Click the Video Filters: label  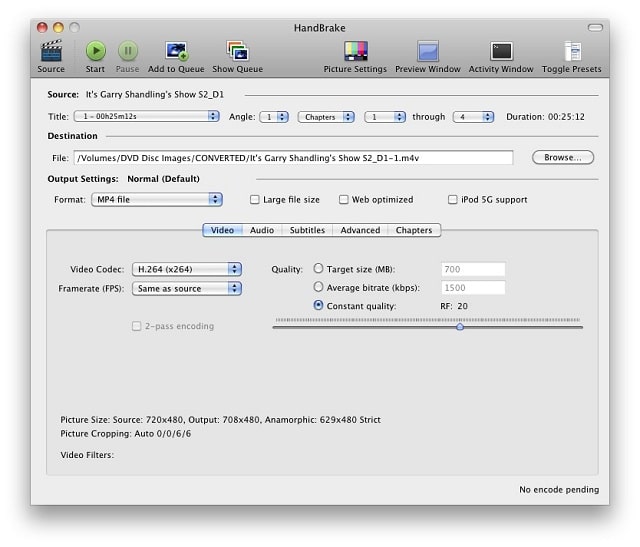(87, 455)
